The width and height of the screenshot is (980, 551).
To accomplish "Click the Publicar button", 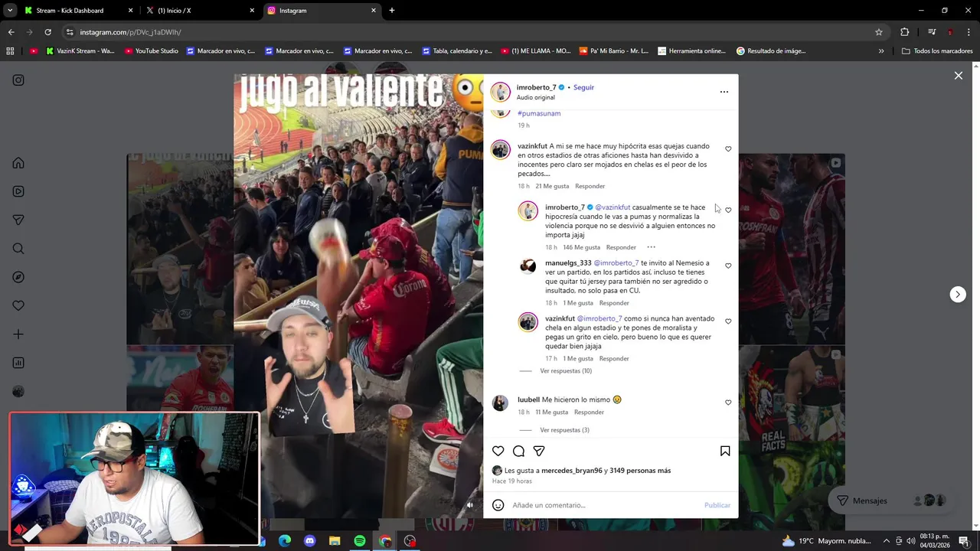I will click(x=717, y=505).
